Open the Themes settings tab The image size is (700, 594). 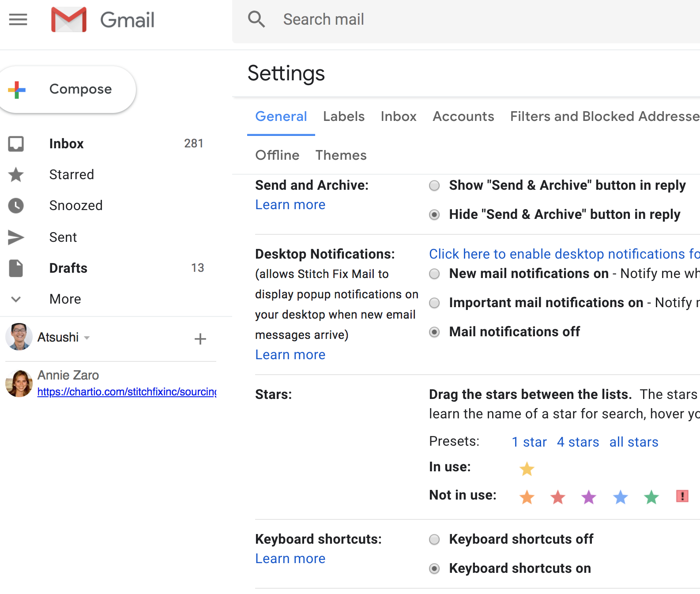(341, 155)
